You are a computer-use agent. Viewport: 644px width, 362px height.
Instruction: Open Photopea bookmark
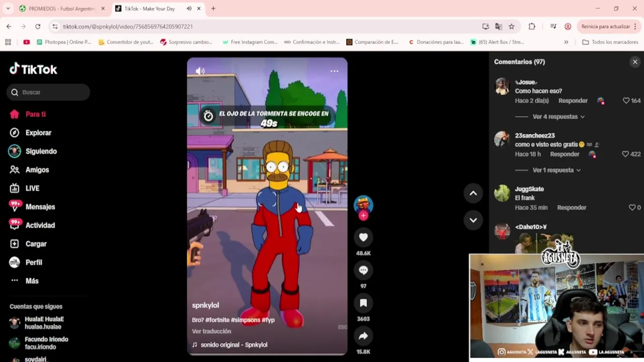point(64,42)
